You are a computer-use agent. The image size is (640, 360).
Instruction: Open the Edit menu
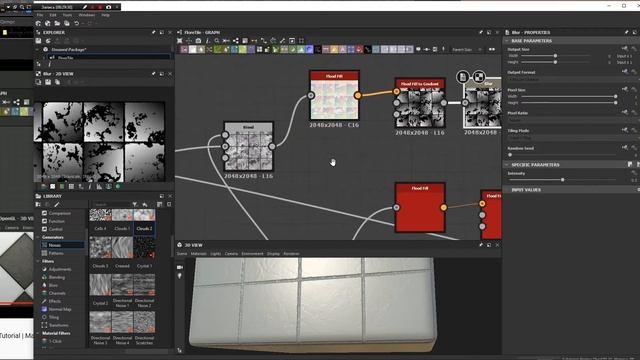pyautogui.click(x=53, y=15)
